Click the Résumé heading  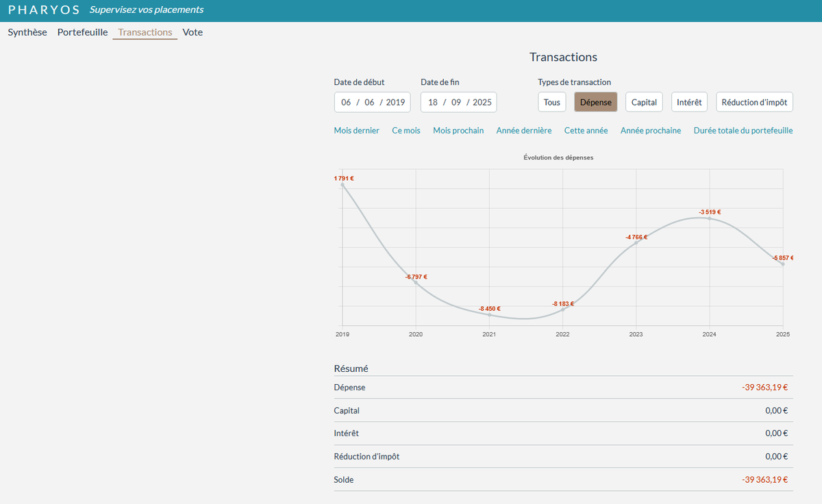click(351, 368)
